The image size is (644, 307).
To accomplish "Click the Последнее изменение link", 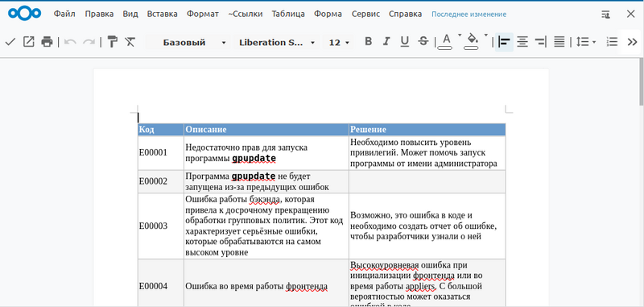I will pyautogui.click(x=469, y=15).
